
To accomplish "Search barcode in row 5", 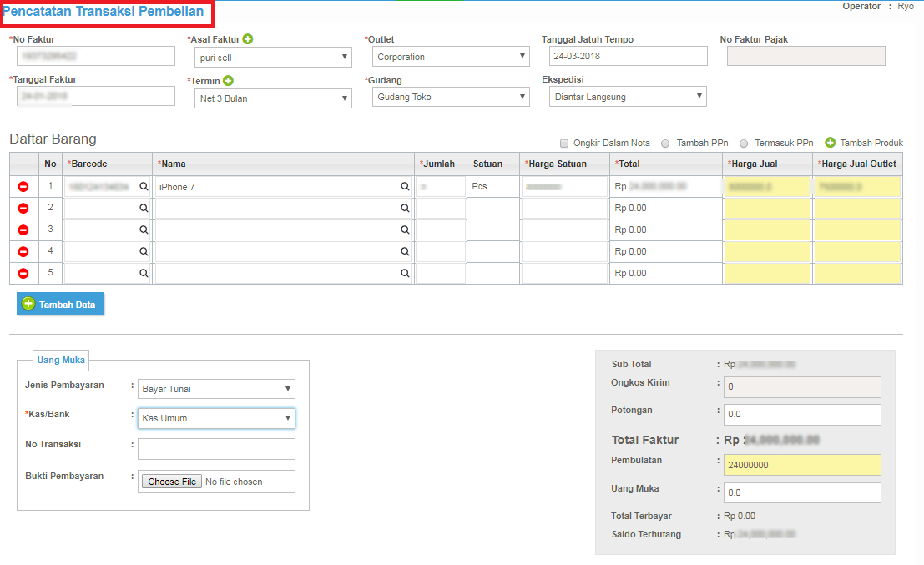I will tap(144, 274).
